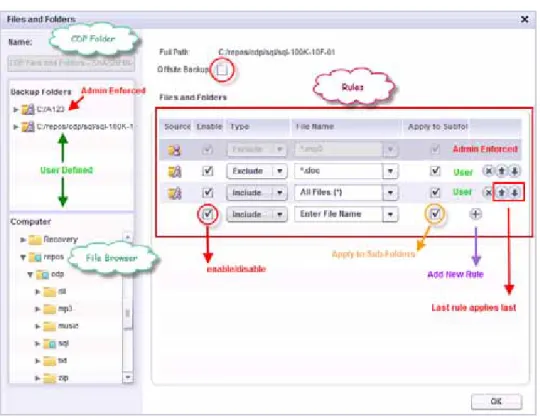Toggle Enable checkbox for the *.doc rule
Viewport: 540px width, 420px height.
[208, 171]
